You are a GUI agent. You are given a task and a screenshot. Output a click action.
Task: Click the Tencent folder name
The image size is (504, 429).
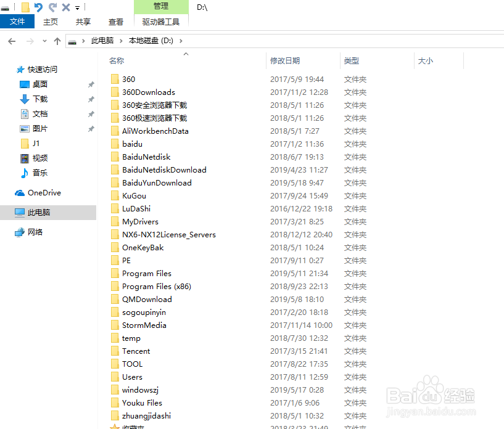(x=136, y=351)
